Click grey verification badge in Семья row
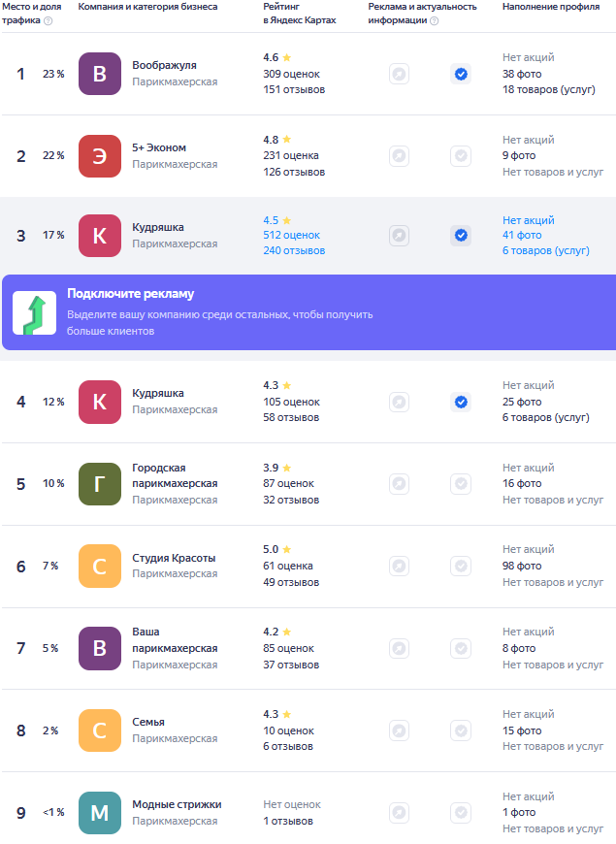This screenshot has width=616, height=844. tap(461, 730)
